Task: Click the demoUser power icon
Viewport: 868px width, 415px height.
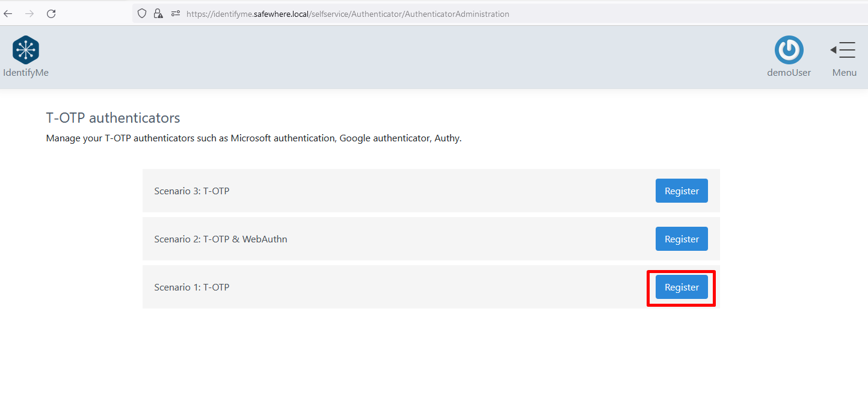Action: pyautogui.click(x=789, y=50)
